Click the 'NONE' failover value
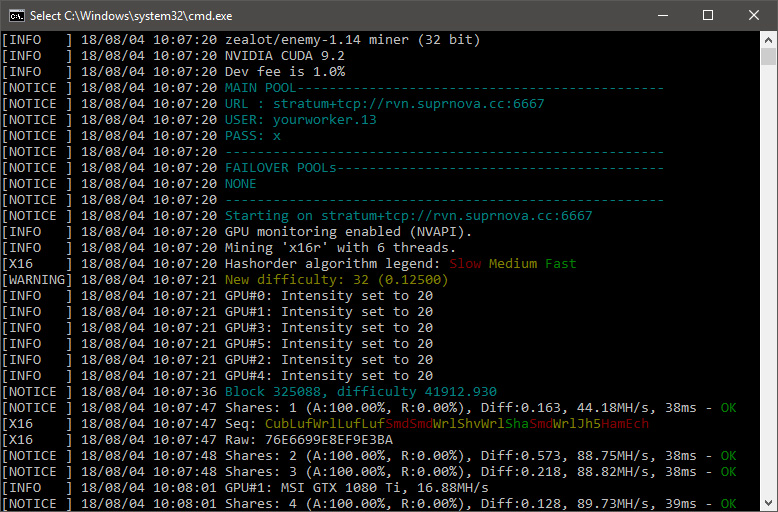Viewport: 778px width, 512px height. point(241,184)
